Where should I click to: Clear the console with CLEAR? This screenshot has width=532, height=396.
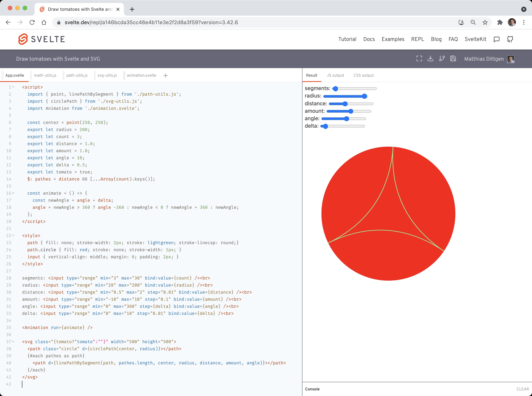[523, 389]
